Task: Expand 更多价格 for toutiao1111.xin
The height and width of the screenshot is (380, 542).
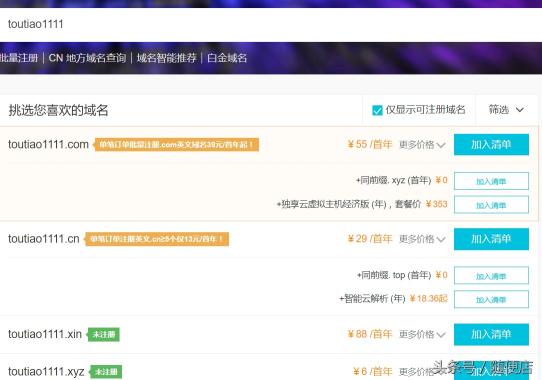Action: click(x=422, y=334)
